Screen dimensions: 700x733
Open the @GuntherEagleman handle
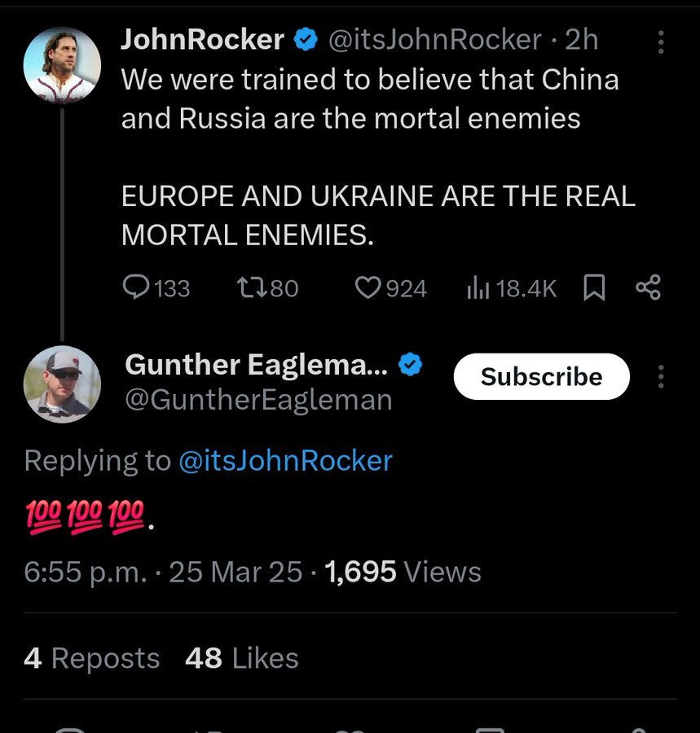tap(258, 400)
